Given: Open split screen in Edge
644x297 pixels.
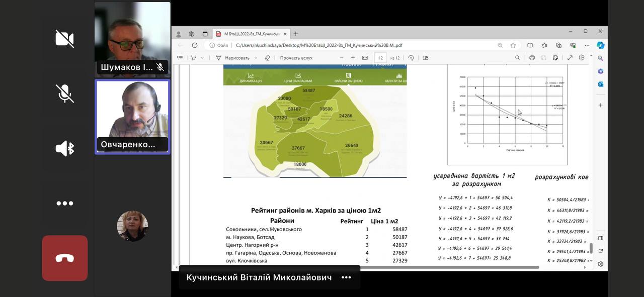Looking at the screenshot, I should pyautogui.click(x=530, y=45).
